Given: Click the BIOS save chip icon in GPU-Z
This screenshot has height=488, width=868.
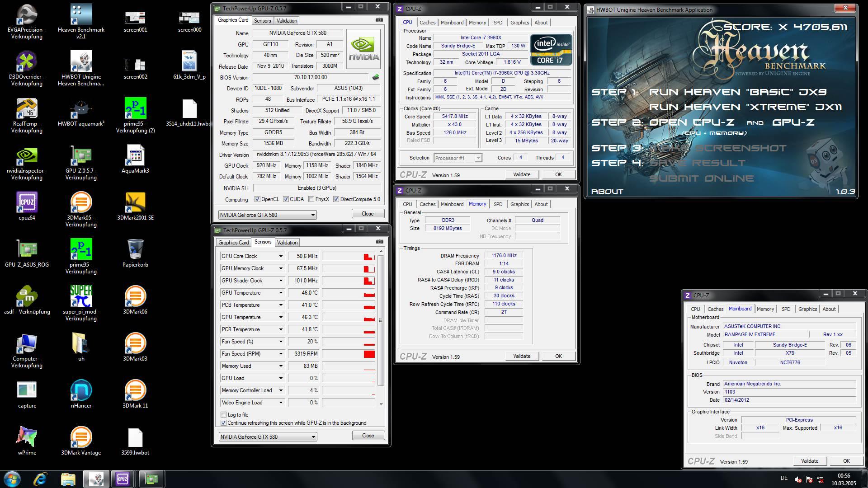Looking at the screenshot, I should tap(375, 77).
